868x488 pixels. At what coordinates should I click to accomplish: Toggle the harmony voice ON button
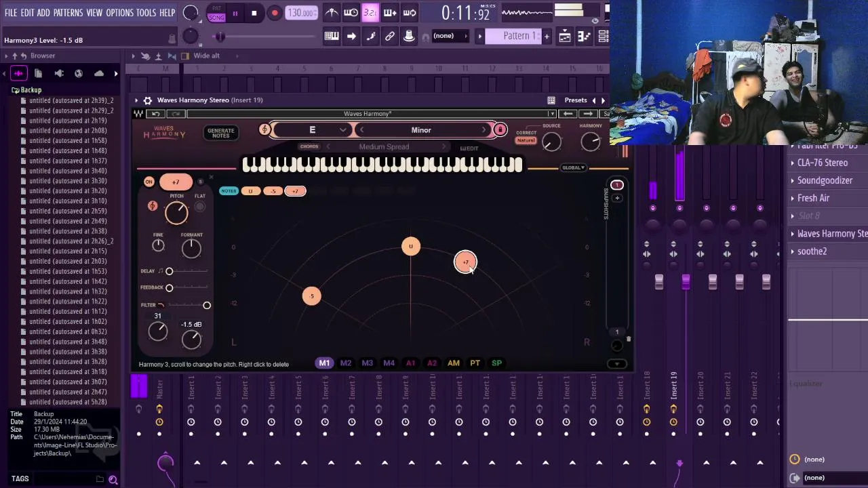149,182
